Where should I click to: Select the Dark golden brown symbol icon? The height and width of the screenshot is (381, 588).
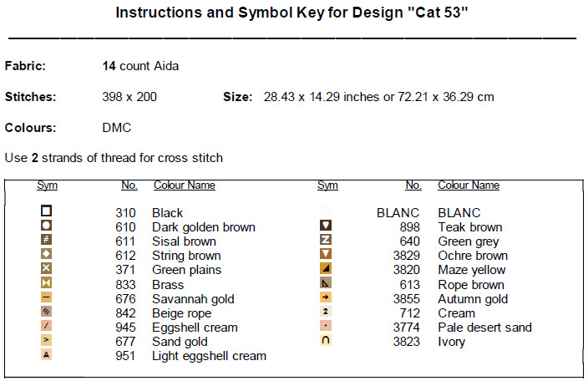(x=47, y=226)
